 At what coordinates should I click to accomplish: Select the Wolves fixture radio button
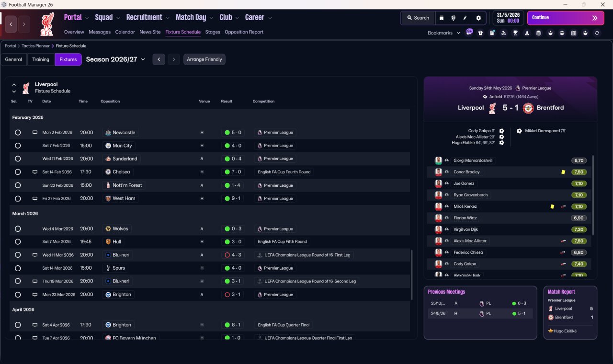pyautogui.click(x=18, y=229)
